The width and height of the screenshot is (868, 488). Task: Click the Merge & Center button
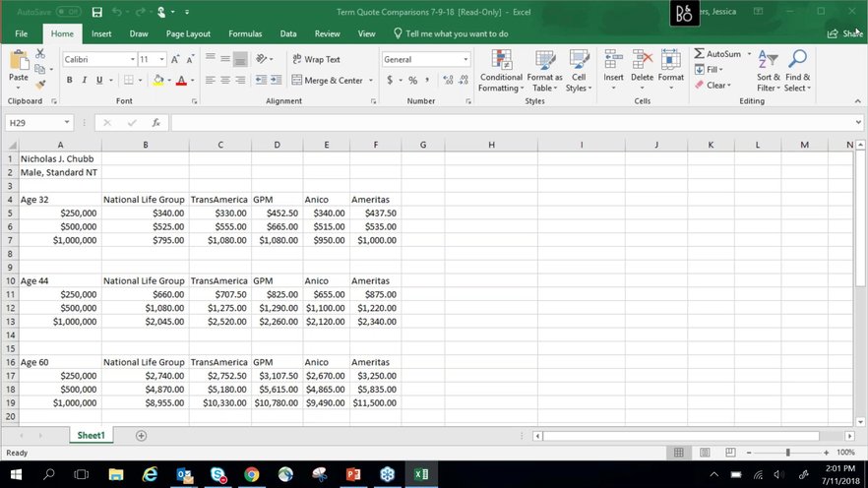point(328,81)
